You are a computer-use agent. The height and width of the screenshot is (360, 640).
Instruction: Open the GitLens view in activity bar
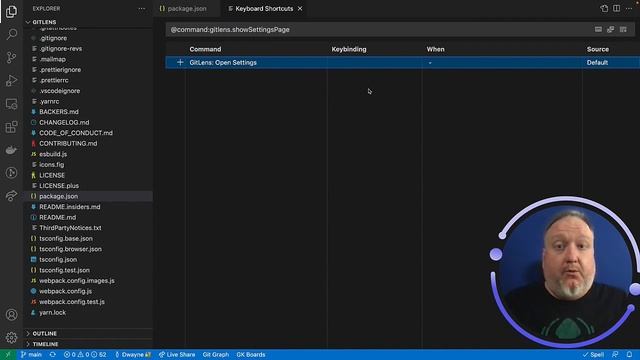coord(11,173)
